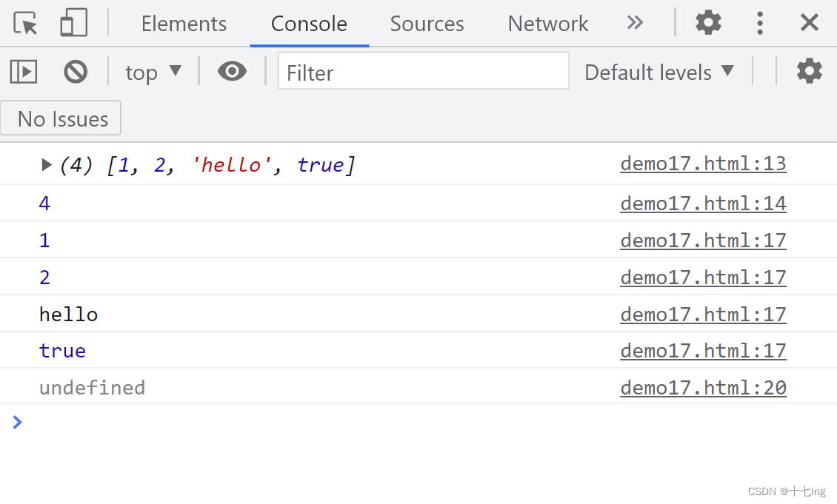
Task: Click the logged value 4
Action: [44, 204]
